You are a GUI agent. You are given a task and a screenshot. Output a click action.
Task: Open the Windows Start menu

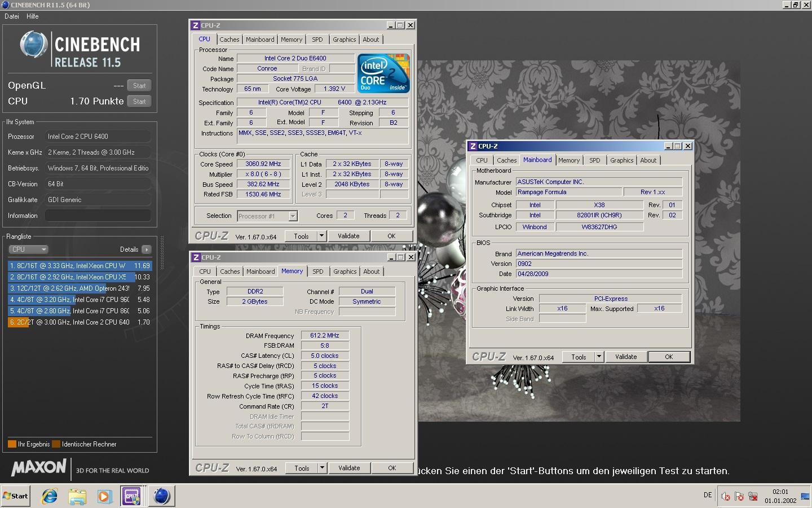click(15, 496)
